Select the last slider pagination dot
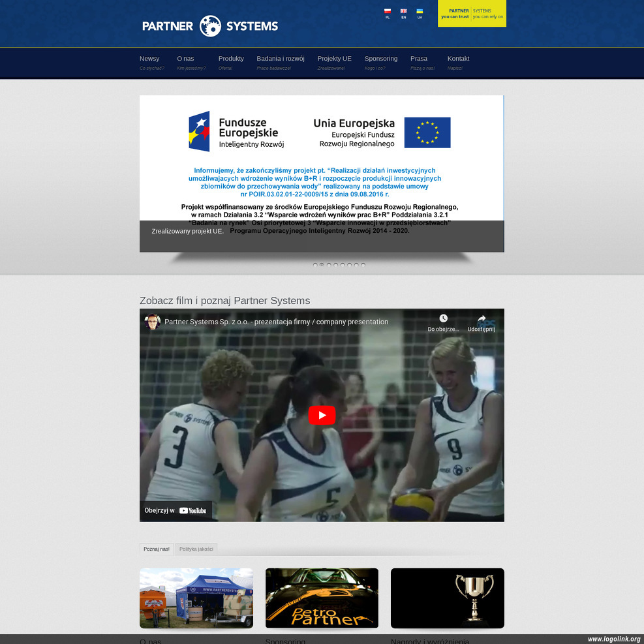This screenshot has width=644, height=644. pos(363,265)
